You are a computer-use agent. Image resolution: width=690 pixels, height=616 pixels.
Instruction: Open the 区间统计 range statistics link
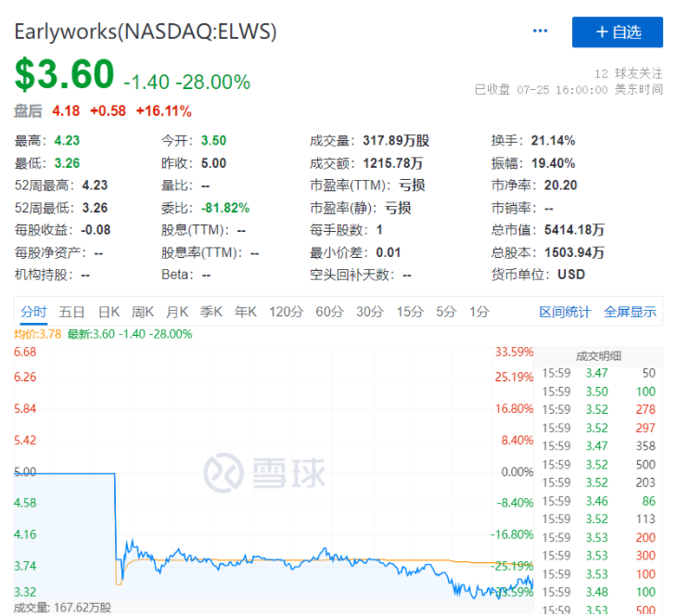click(565, 312)
